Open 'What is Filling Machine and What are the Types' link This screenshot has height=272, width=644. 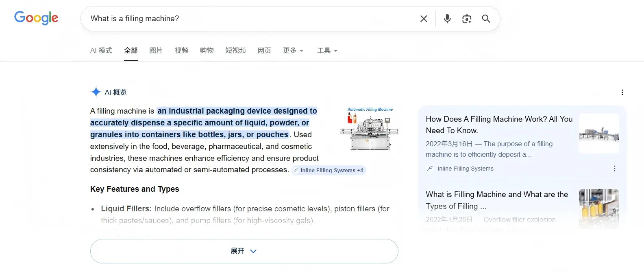497,200
